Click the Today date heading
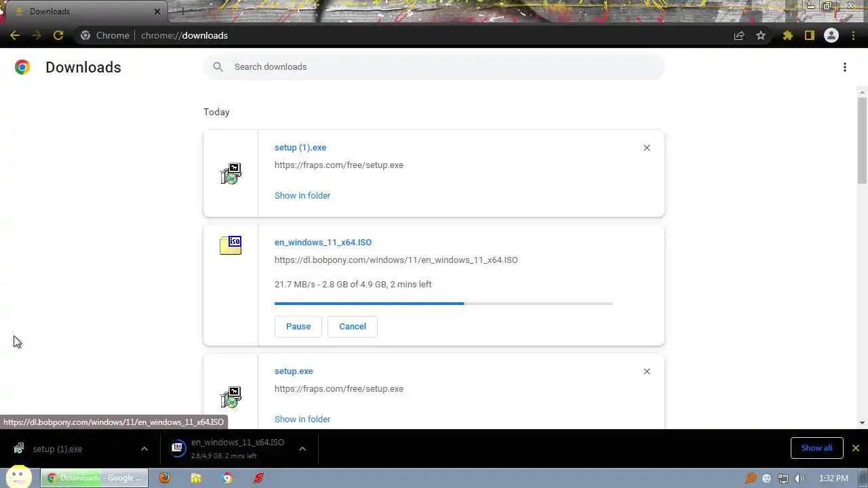The image size is (868, 488). (x=216, y=112)
